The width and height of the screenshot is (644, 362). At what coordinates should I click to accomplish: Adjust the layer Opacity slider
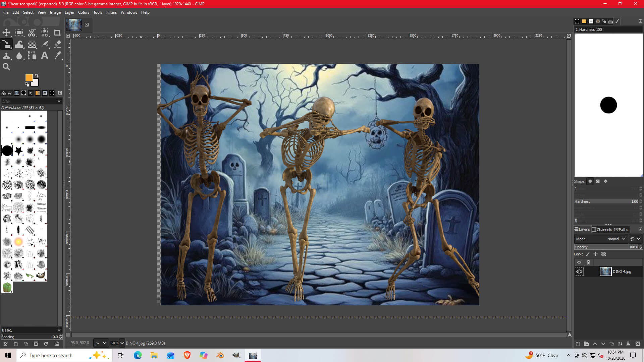click(x=608, y=247)
